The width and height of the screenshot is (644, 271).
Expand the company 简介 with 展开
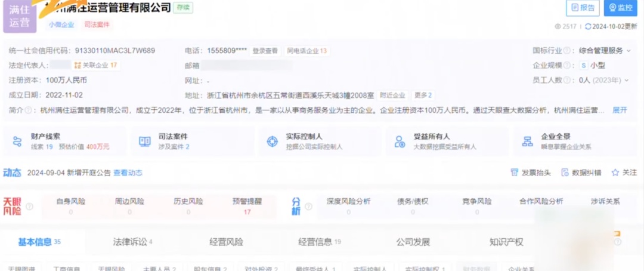point(620,110)
